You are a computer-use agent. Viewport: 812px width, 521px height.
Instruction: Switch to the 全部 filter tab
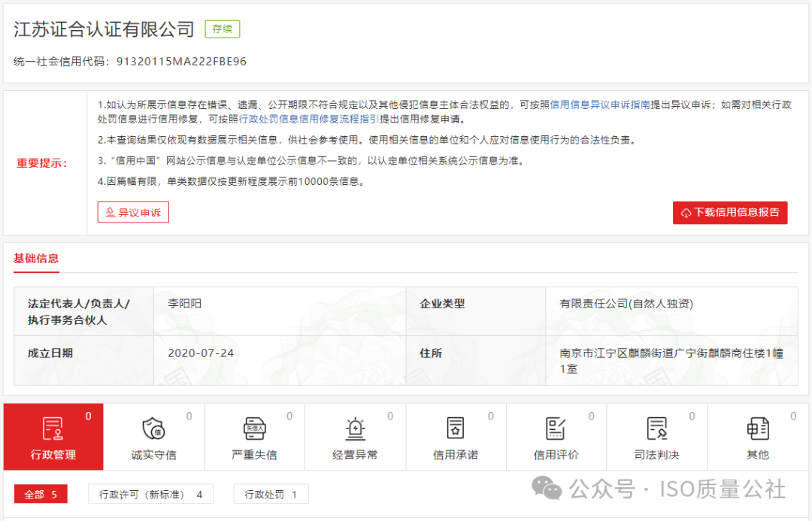coord(40,494)
